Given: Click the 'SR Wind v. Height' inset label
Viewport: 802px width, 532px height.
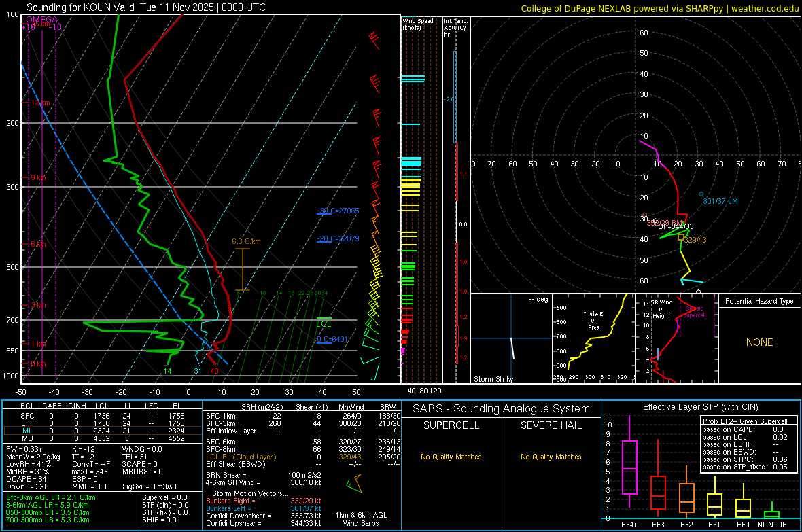Looking at the screenshot, I should pos(662,309).
